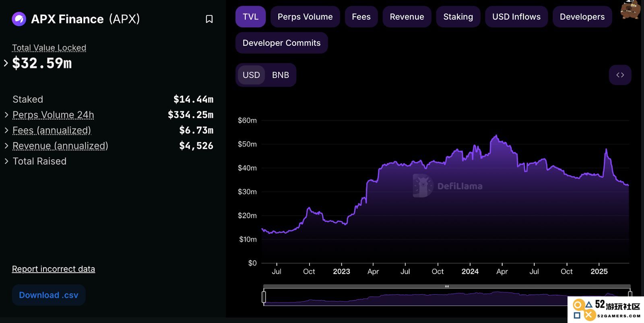Expand the Revenue (annualized) row
This screenshot has width=644, height=323.
(6, 145)
